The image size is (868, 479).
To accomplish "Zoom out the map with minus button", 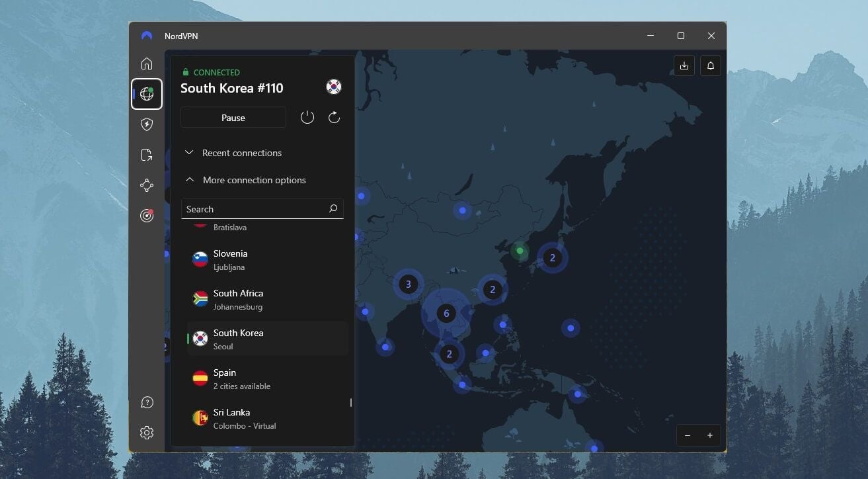I will pyautogui.click(x=688, y=435).
